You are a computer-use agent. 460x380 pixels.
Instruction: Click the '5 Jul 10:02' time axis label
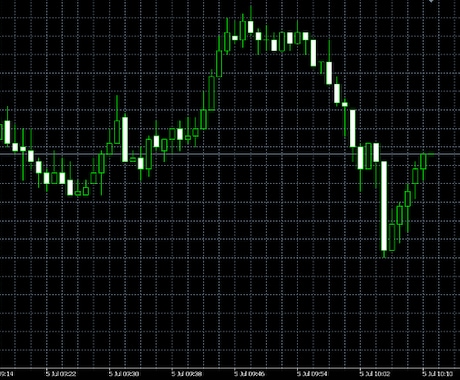[375, 374]
